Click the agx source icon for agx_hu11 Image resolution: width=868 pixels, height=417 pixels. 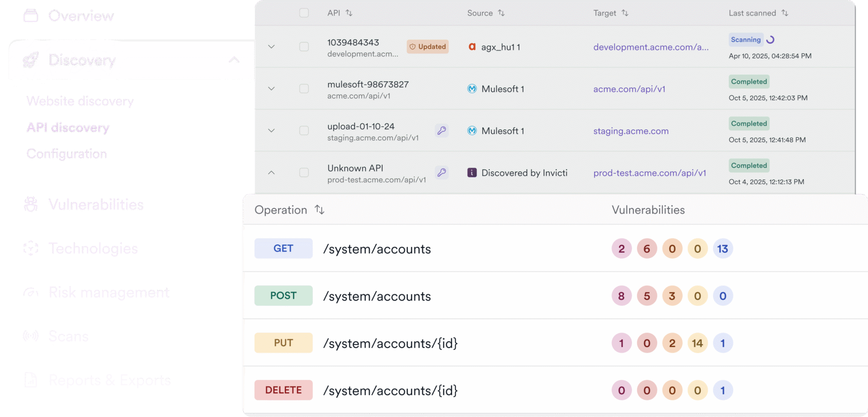coord(472,47)
